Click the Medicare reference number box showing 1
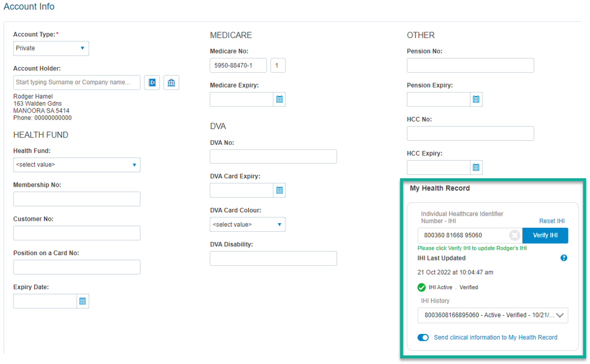This screenshot has height=364, width=590. pos(278,65)
